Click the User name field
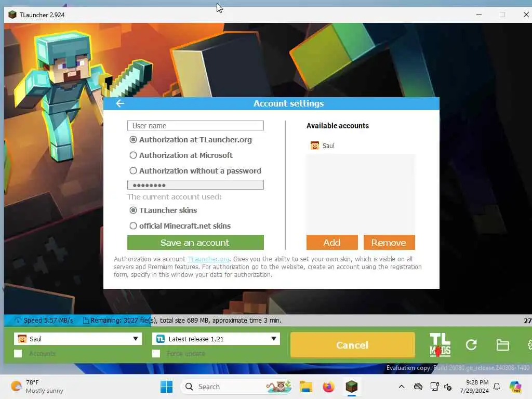This screenshot has height=399, width=532. coord(195,126)
